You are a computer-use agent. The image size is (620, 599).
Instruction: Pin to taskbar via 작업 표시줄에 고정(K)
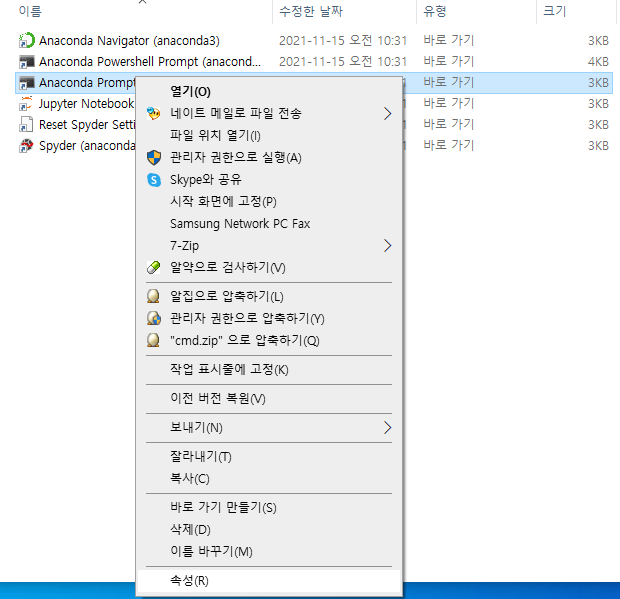tap(269, 370)
